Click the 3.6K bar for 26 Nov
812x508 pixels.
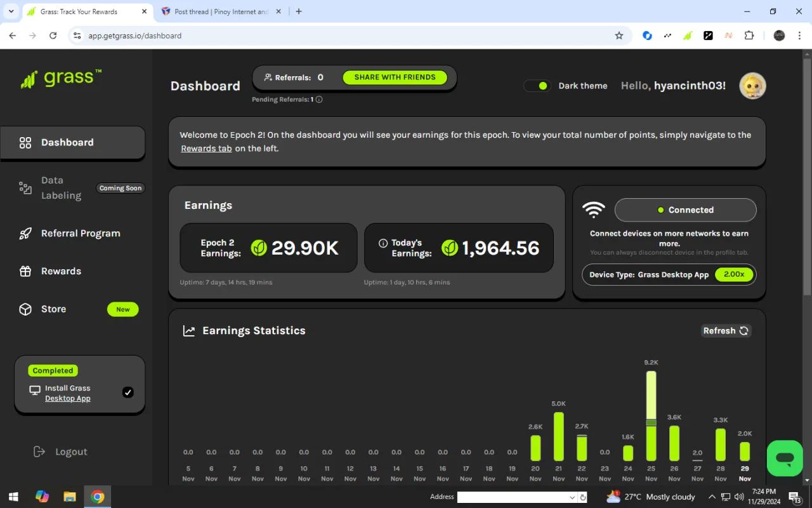click(x=674, y=443)
